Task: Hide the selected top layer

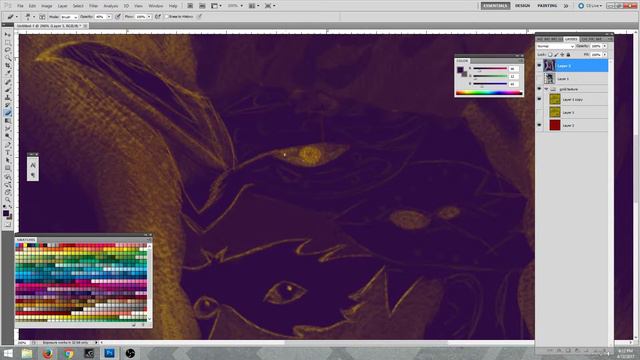Action: pos(539,66)
